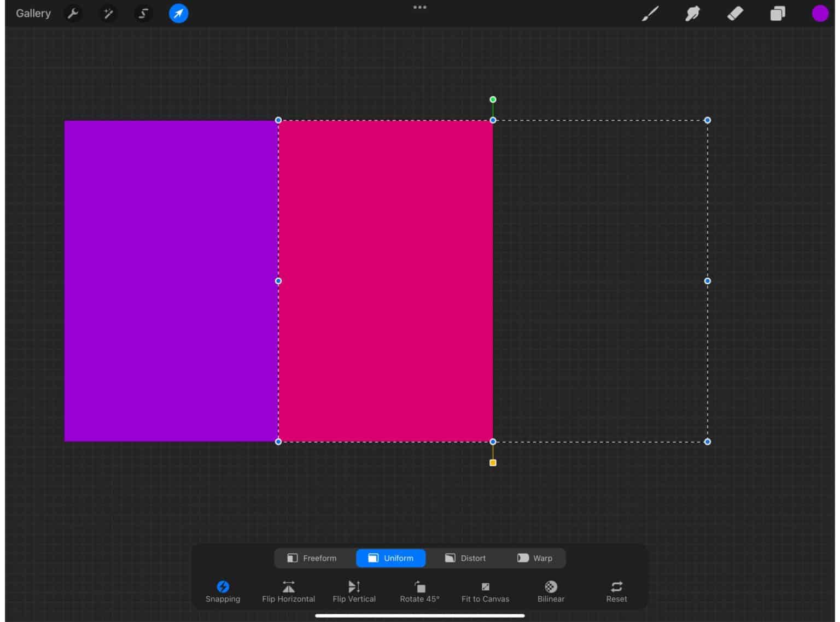Flip the selection horizontally
Image resolution: width=840 pixels, height=622 pixels.
[288, 591]
